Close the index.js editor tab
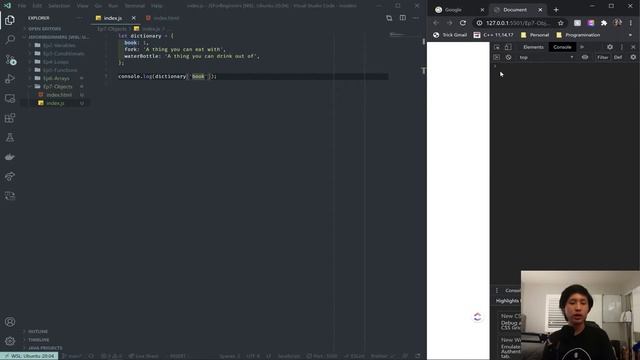 click(x=133, y=18)
